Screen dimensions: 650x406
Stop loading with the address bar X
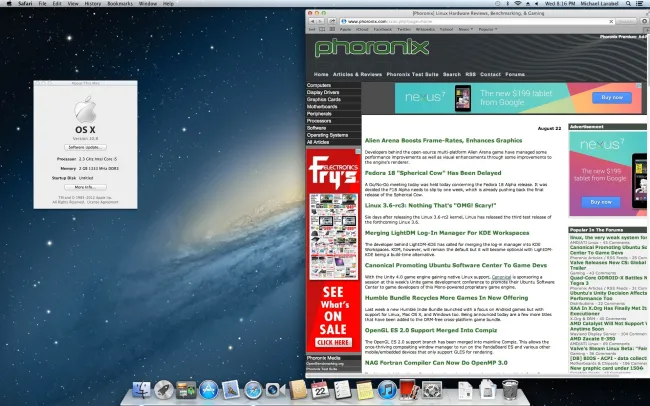click(611, 21)
